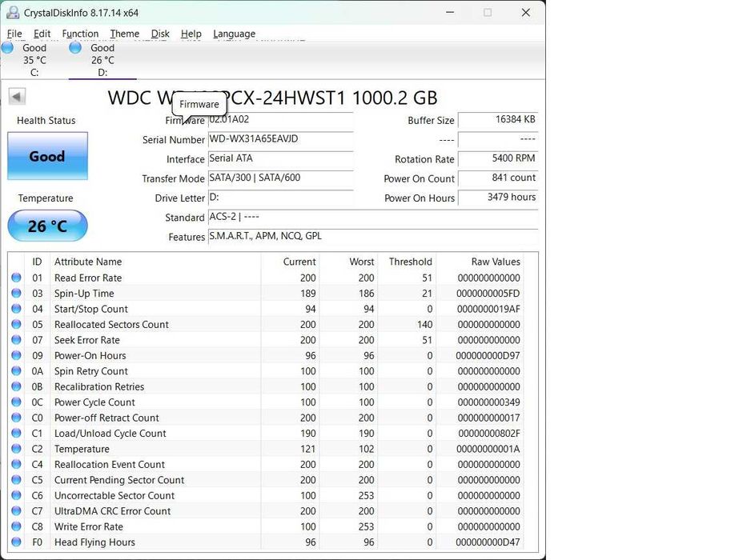Switch to the C: drive tab
This screenshot has height=560, width=747.
[34, 60]
